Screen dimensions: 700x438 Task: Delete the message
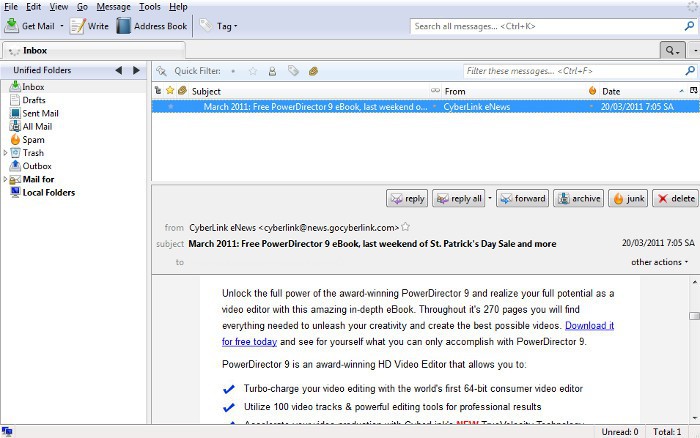[x=676, y=198]
